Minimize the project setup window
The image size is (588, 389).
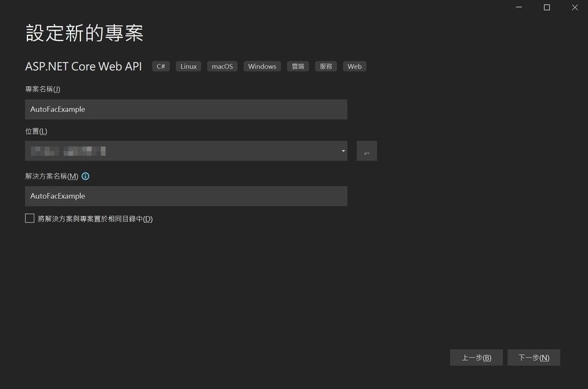pos(519,7)
